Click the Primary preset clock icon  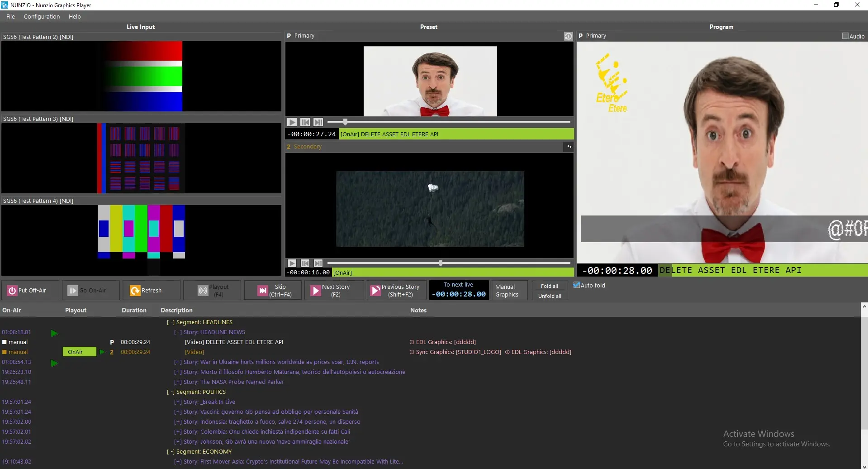(568, 36)
